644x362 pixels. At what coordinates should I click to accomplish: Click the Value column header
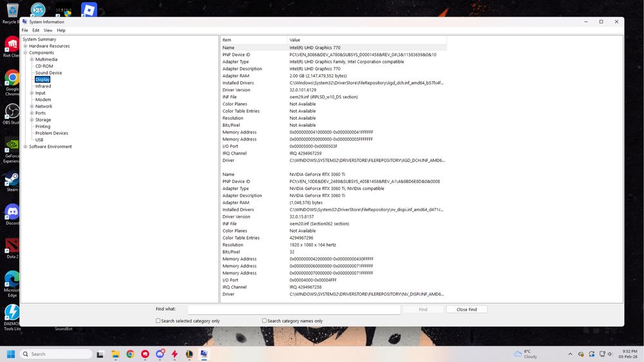click(367, 40)
